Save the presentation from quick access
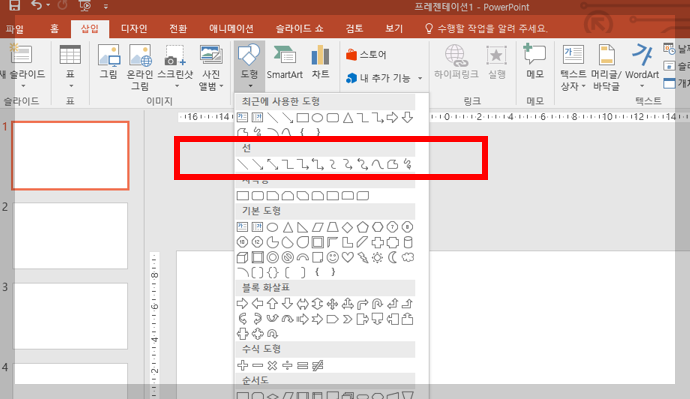 coord(15,5)
